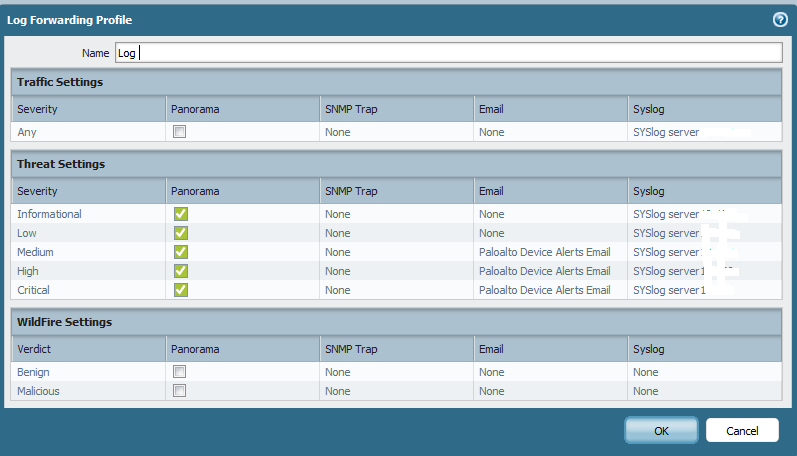Uncheck Panorama for Medium threat severity

tap(180, 252)
